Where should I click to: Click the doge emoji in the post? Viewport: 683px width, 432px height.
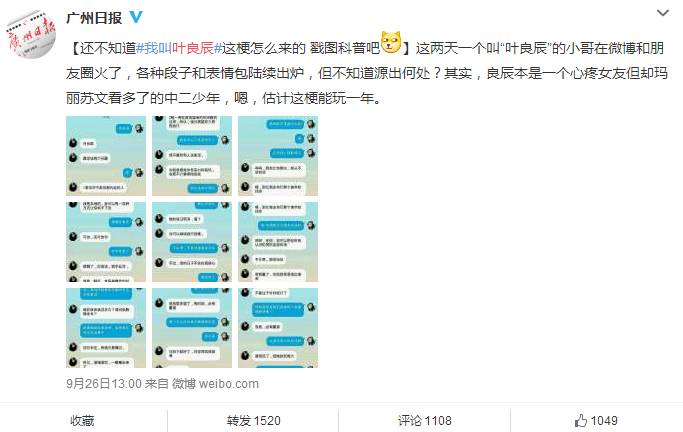coord(391,43)
